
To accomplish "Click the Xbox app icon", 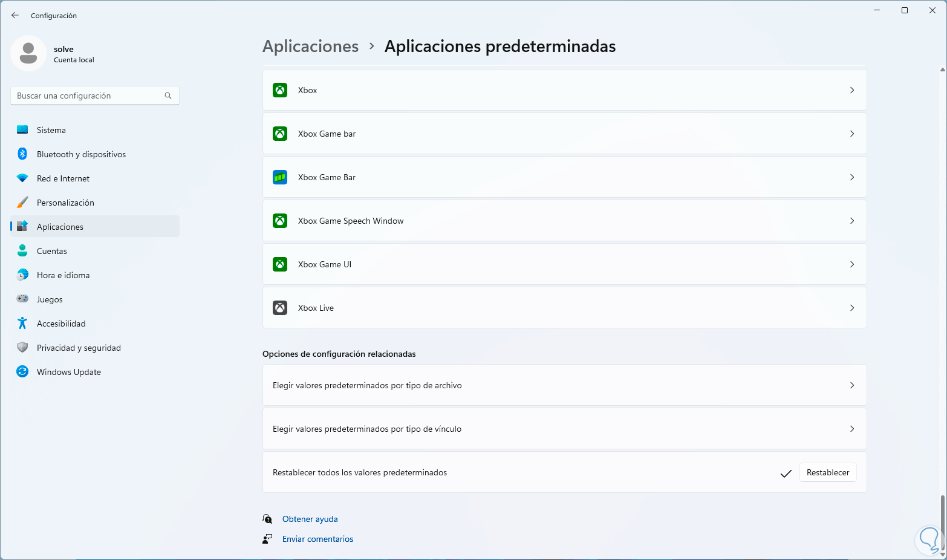I will click(280, 90).
